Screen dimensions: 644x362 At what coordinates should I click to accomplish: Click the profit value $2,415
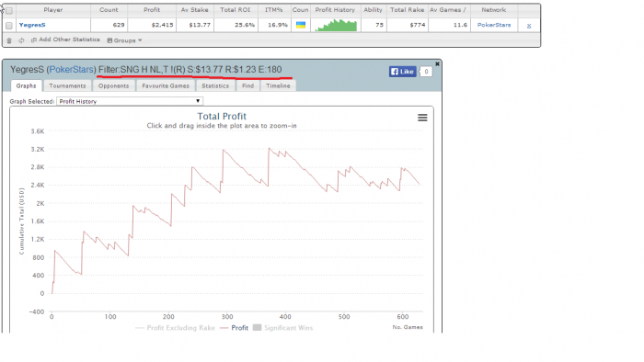click(162, 25)
